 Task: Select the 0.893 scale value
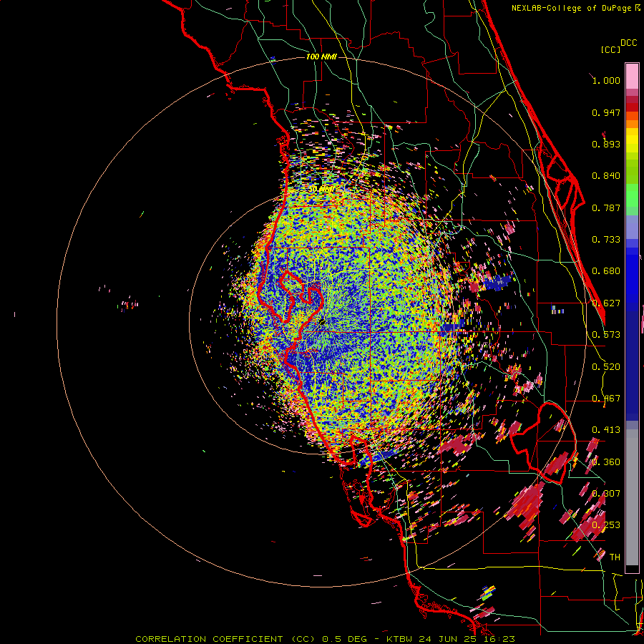(x=606, y=144)
